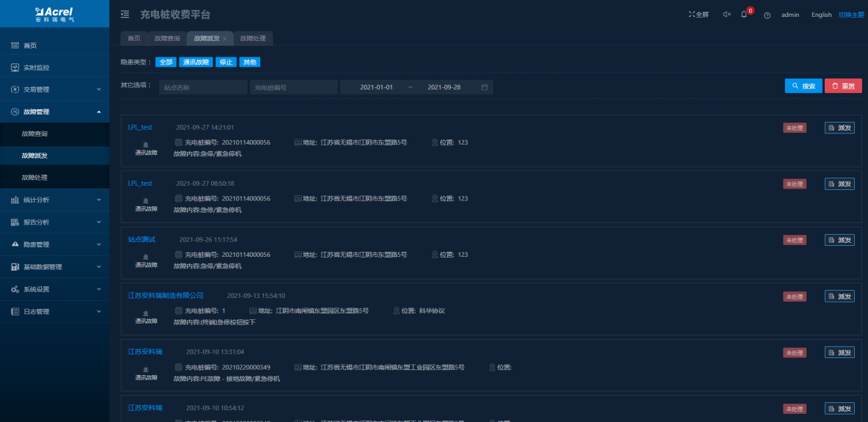
Task: Click the blue 搜索 search button
Action: 803,87
